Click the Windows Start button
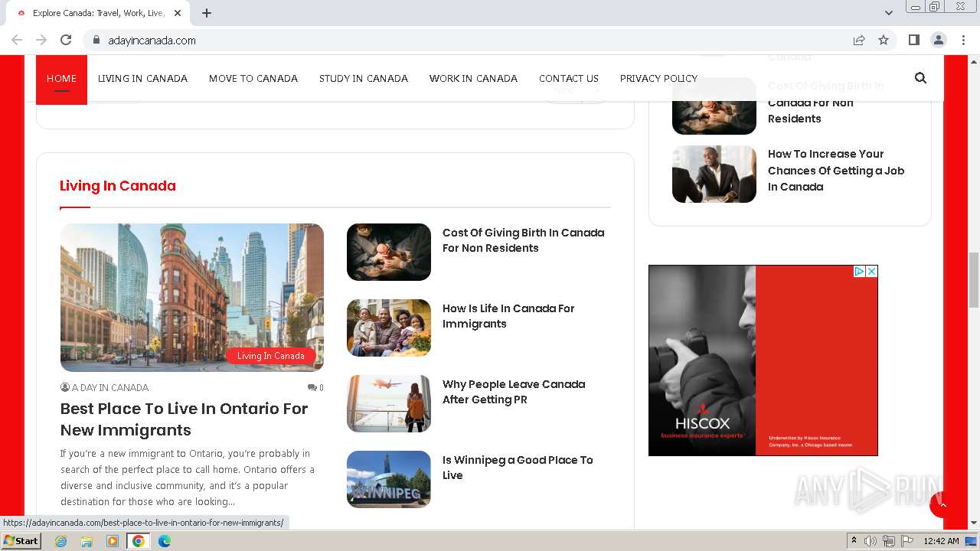980x551 pixels. click(x=21, y=541)
